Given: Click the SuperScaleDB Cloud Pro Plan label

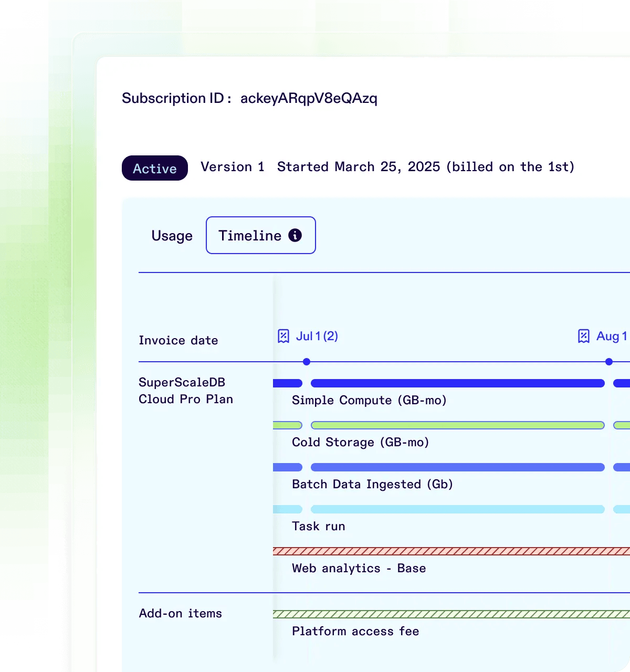Looking at the screenshot, I should [x=186, y=391].
